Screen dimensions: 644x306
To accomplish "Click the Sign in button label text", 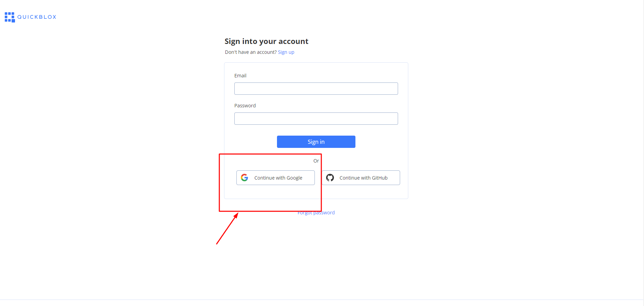I will tap(316, 142).
